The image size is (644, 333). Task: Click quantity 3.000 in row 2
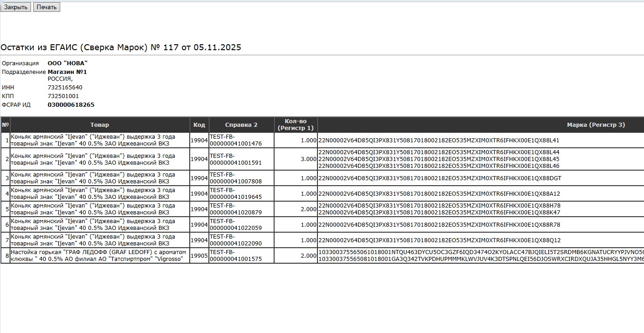tap(308, 159)
